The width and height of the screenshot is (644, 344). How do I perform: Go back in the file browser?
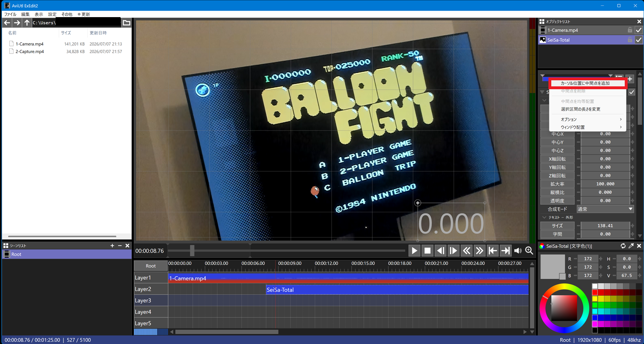[x=7, y=22]
